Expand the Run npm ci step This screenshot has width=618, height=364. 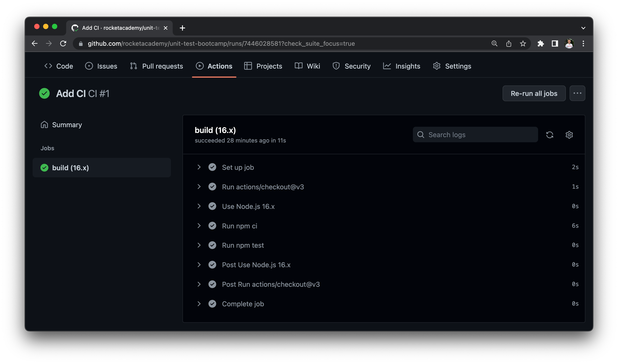[199, 226]
